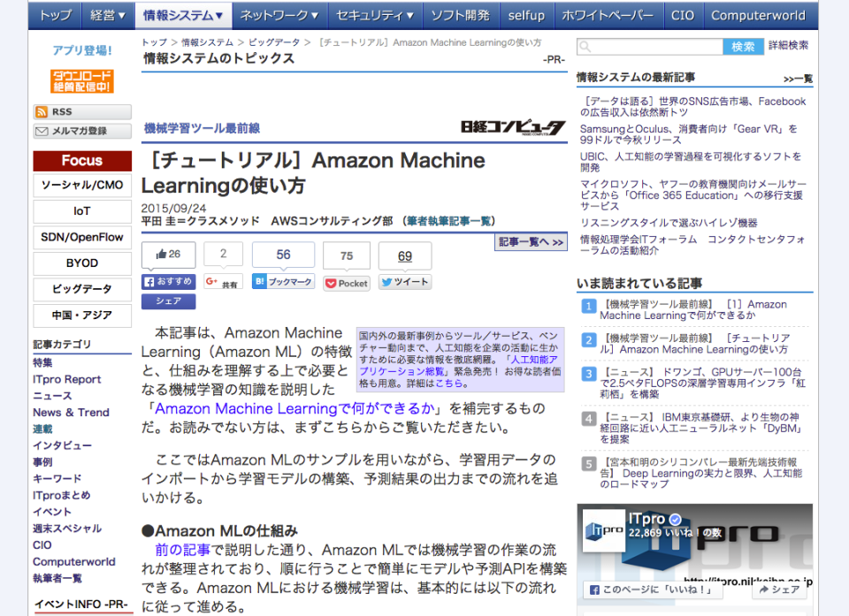
Task: Add article to Pocket
Action: 347,282
